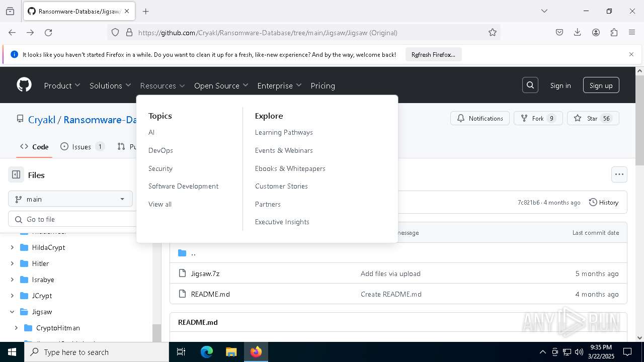Click the Refresh Firefox button

[x=433, y=54]
